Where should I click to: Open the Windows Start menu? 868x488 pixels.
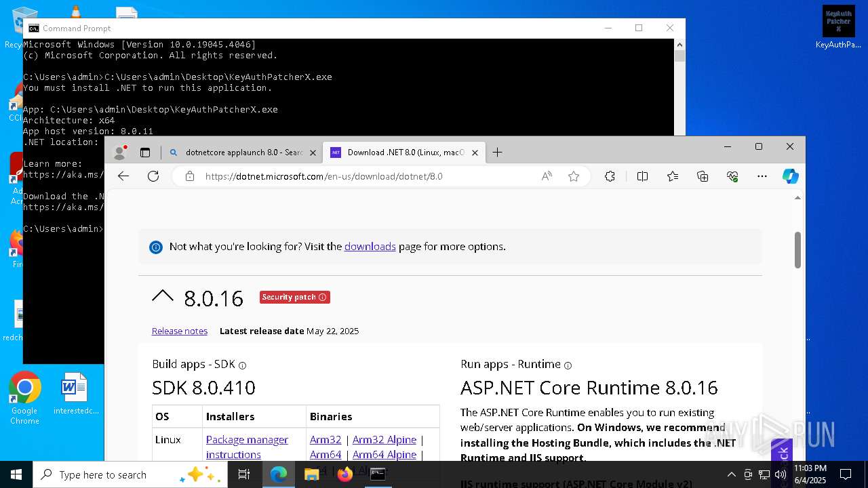[x=16, y=474]
